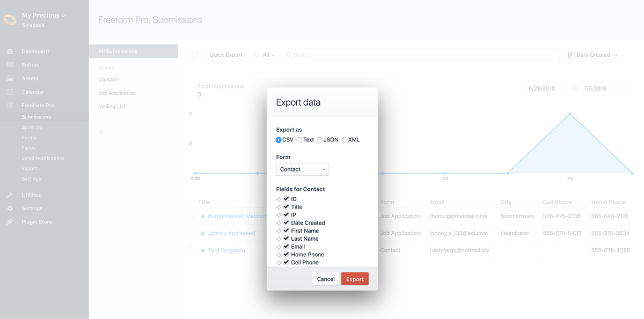Image resolution: width=644 pixels, height=319 pixels.
Task: Click the green status dot for Turd Ferguson
Action: tap(203, 250)
